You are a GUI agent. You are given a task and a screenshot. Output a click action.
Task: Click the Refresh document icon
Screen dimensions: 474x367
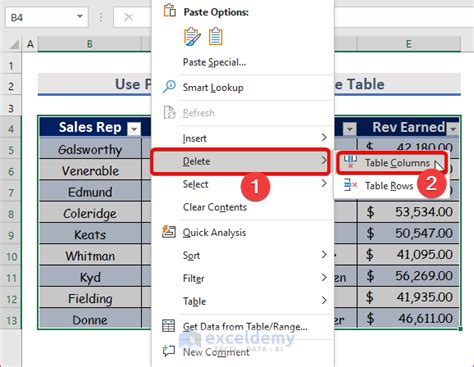pyautogui.click(x=169, y=112)
